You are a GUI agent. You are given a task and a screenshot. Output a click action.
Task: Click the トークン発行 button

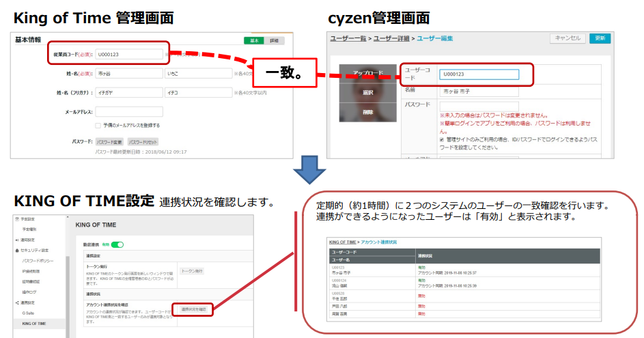point(192,271)
